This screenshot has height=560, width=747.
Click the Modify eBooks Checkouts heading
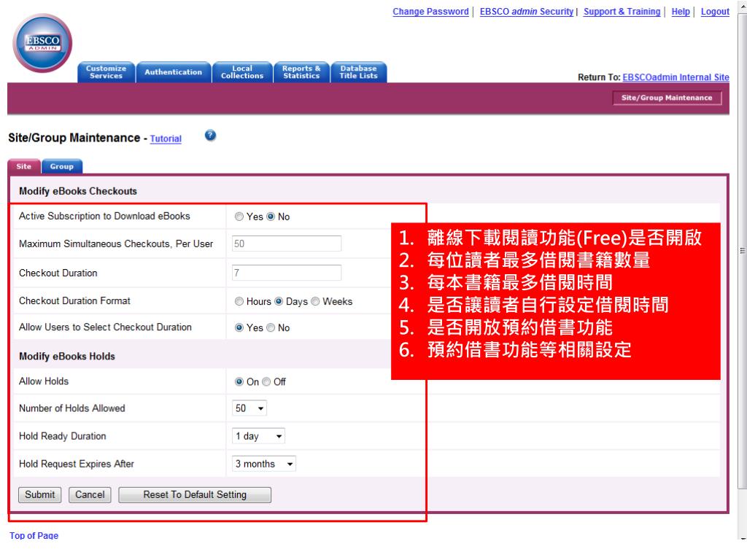[78, 192]
